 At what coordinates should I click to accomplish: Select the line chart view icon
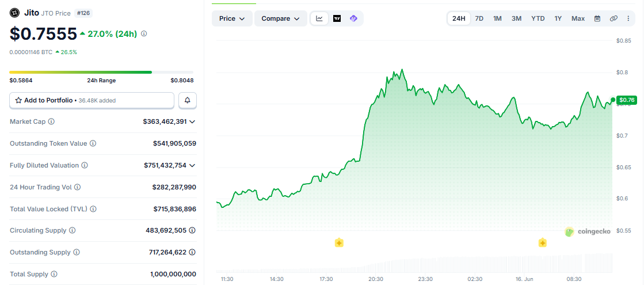(x=319, y=18)
